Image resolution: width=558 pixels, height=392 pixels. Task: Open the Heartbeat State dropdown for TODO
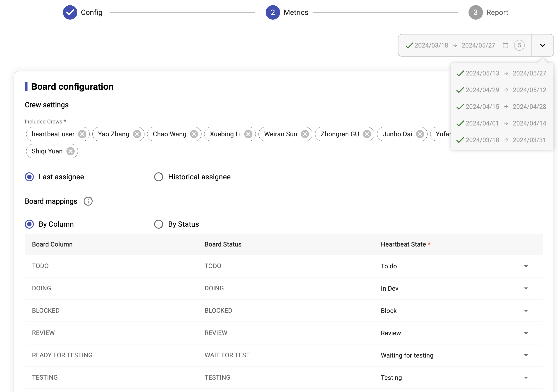click(x=526, y=266)
